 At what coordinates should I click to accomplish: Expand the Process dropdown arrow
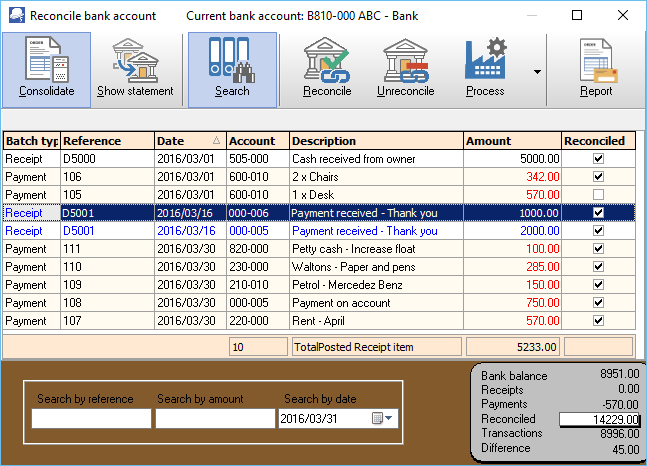click(x=538, y=72)
